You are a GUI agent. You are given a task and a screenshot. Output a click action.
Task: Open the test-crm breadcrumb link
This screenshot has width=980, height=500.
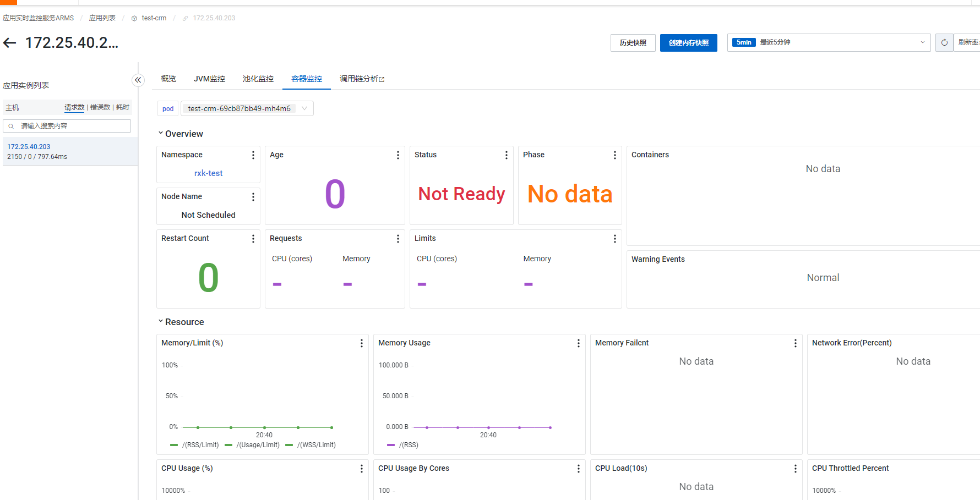pyautogui.click(x=154, y=18)
